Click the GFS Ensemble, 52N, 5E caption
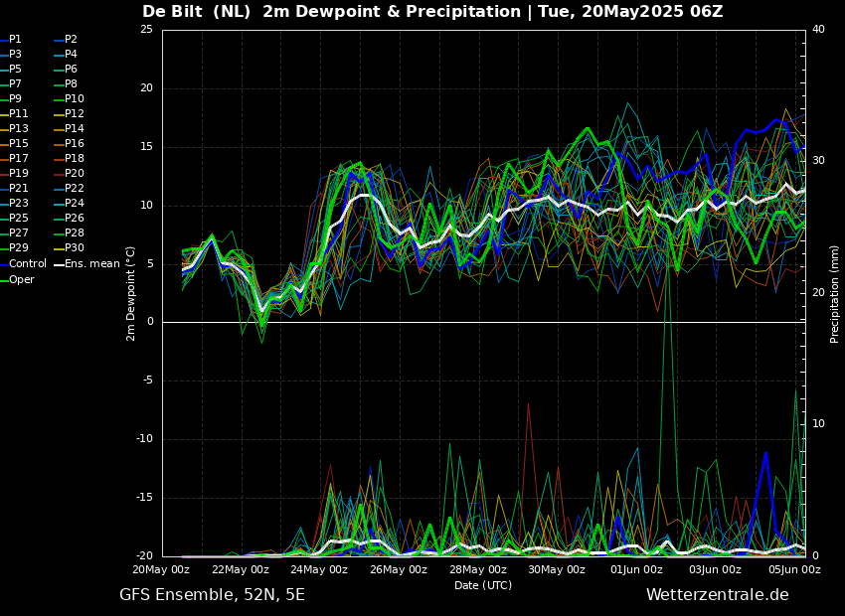 point(212,595)
